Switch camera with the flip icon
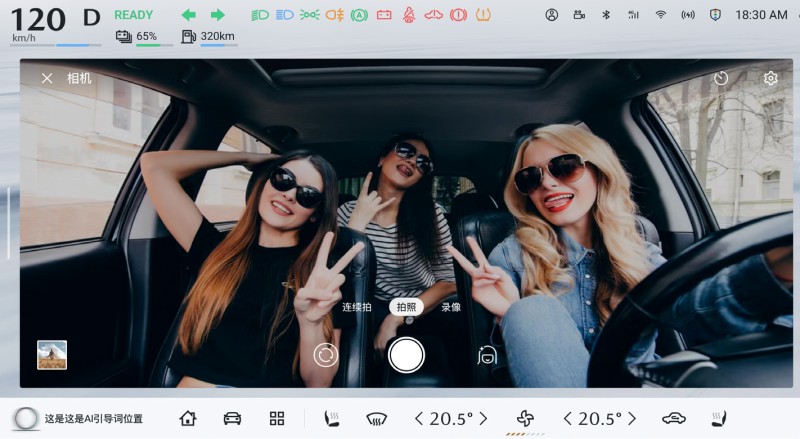 (326, 355)
